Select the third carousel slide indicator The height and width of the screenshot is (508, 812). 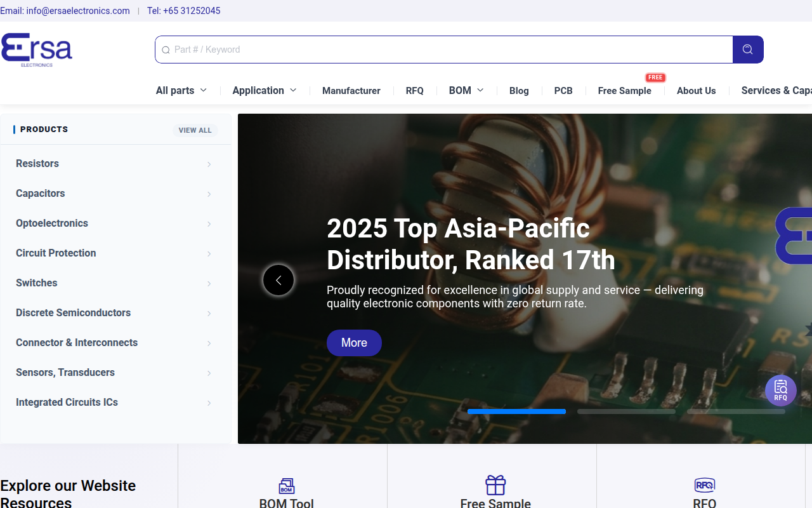tap(736, 411)
